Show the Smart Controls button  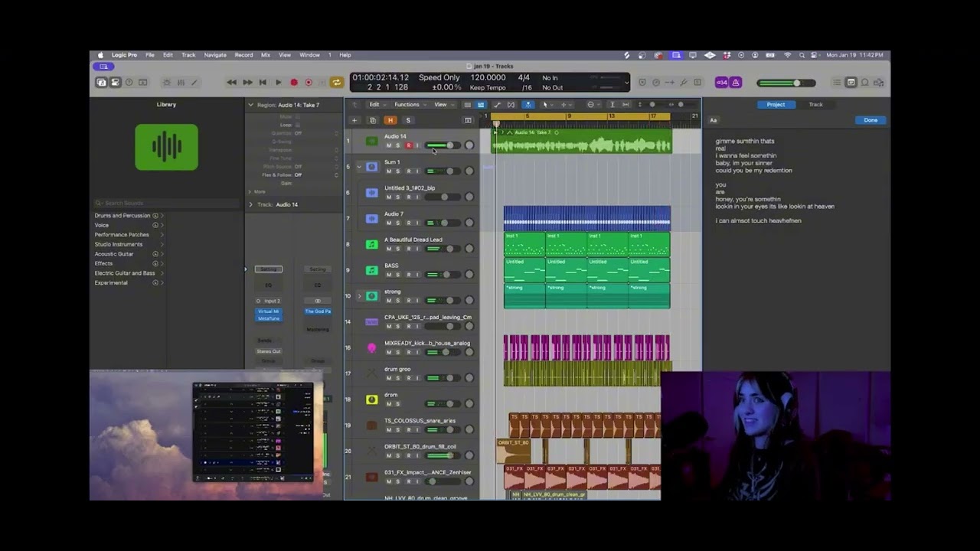(167, 83)
